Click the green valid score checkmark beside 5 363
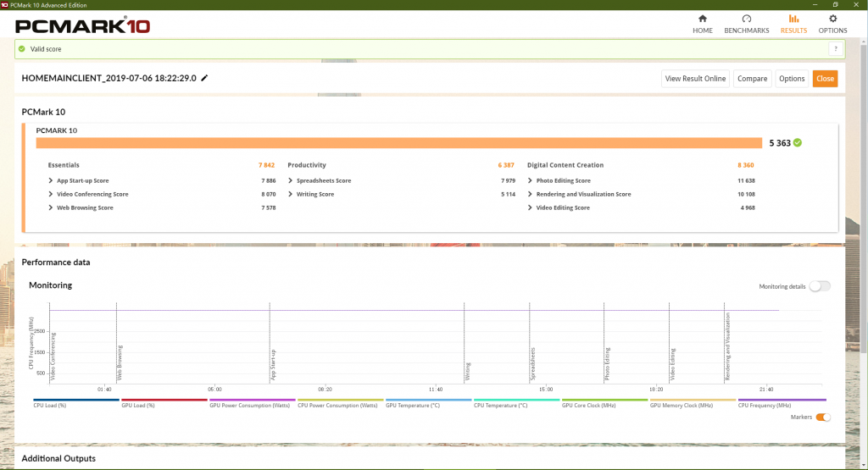The width and height of the screenshot is (868, 470). click(x=798, y=143)
